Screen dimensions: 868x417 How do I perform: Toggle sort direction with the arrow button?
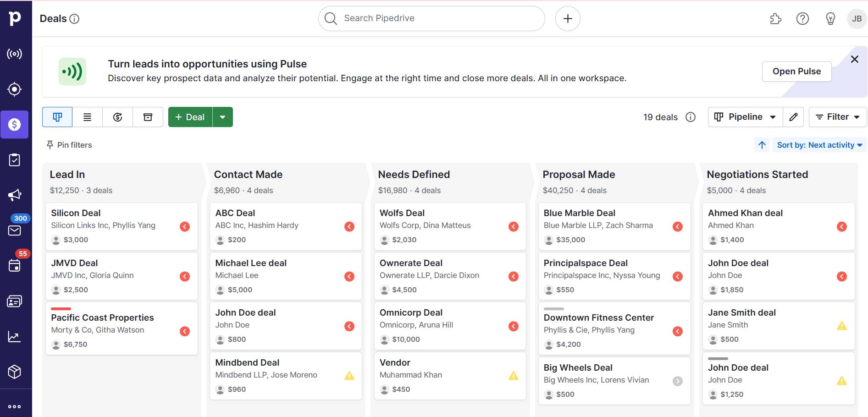click(762, 145)
